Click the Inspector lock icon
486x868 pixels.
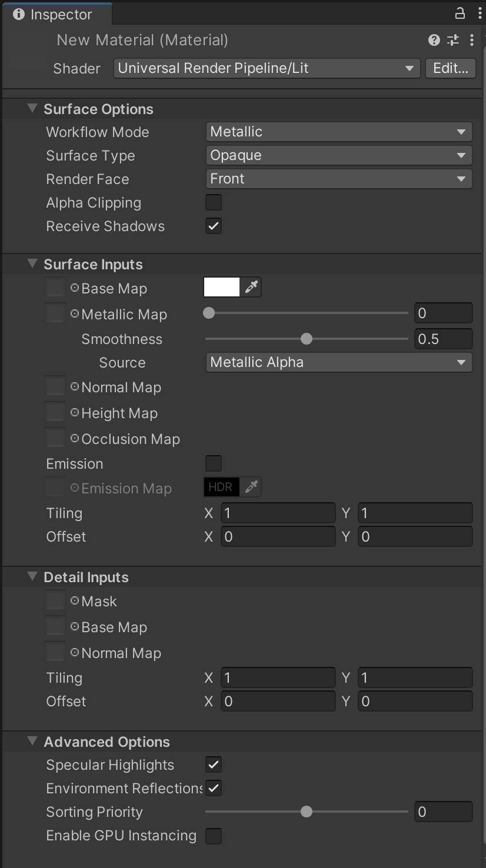click(x=461, y=12)
